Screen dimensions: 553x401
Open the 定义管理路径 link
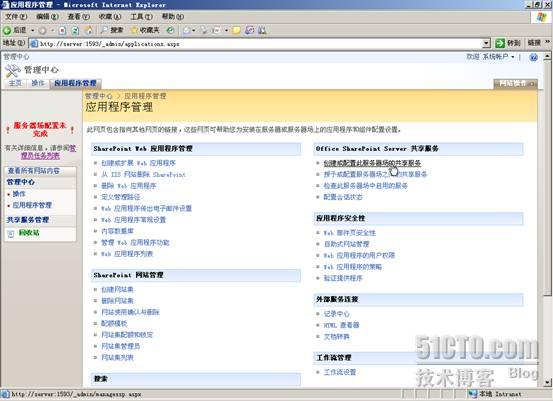pyautogui.click(x=121, y=197)
